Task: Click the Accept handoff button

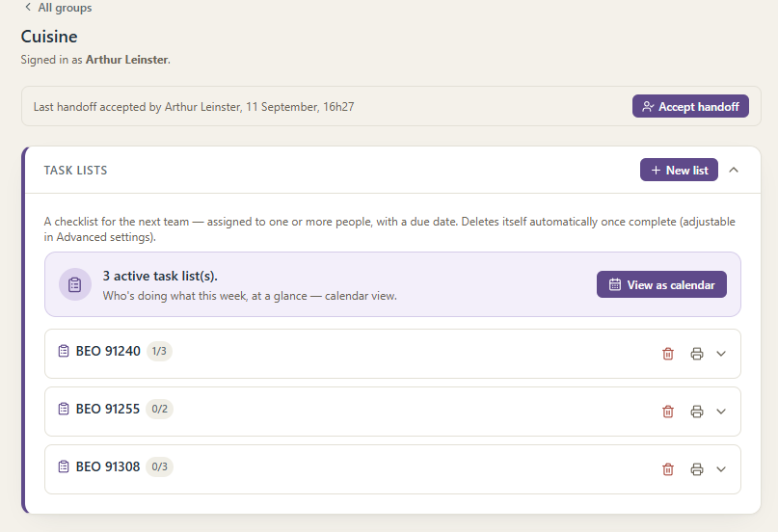Action: pyautogui.click(x=690, y=107)
